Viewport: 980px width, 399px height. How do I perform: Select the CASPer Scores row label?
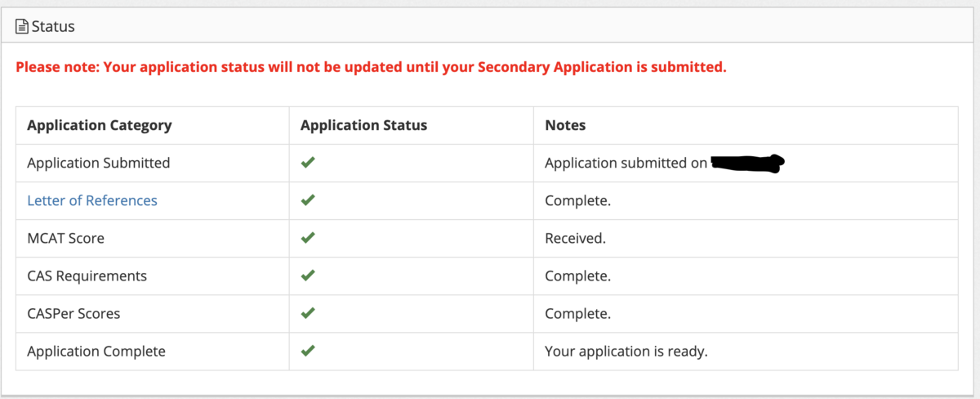pos(73,313)
